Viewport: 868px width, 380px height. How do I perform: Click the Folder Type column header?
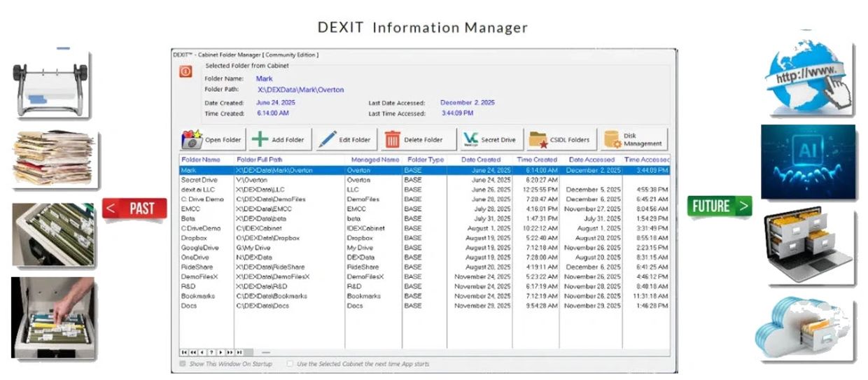point(425,160)
